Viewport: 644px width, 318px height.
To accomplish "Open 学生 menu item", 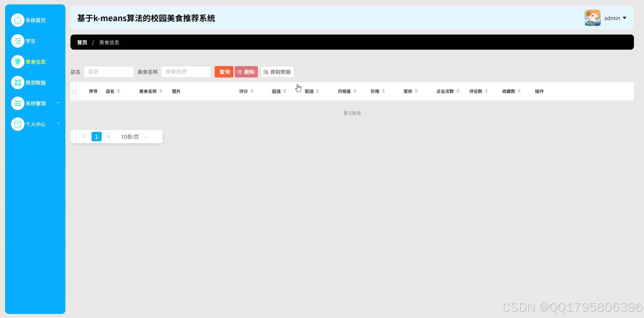I will [x=35, y=41].
